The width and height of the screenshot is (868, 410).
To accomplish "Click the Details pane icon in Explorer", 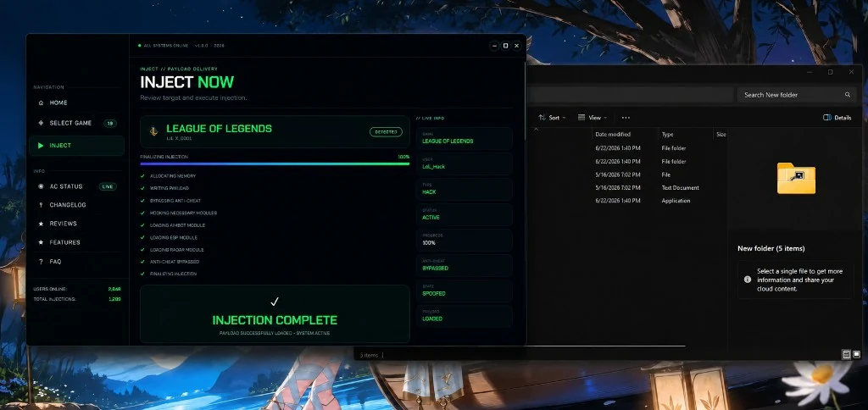I will [x=827, y=118].
